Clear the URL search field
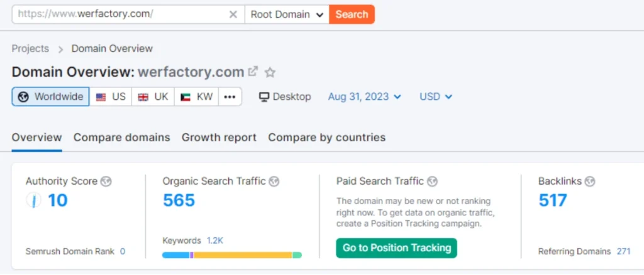This screenshot has width=644, height=275. pyautogui.click(x=233, y=14)
